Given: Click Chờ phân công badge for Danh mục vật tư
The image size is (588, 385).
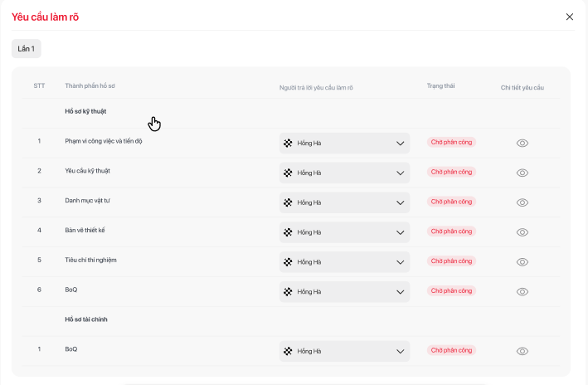Looking at the screenshot, I should pyautogui.click(x=451, y=202).
